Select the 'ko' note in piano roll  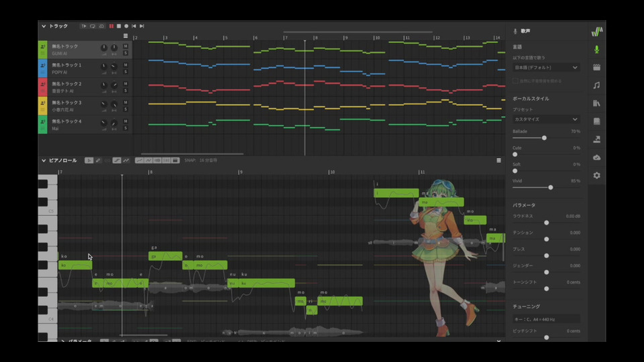pyautogui.click(x=75, y=265)
